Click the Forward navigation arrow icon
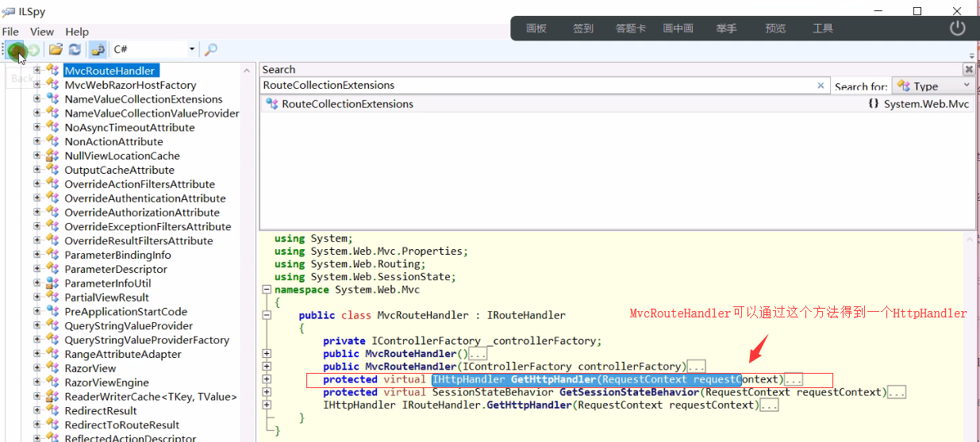 coord(33,49)
